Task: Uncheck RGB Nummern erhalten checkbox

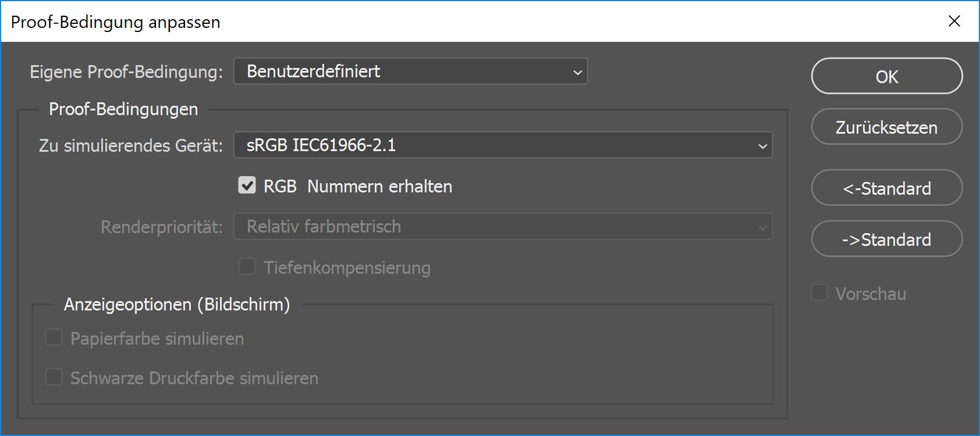Action: 247,185
